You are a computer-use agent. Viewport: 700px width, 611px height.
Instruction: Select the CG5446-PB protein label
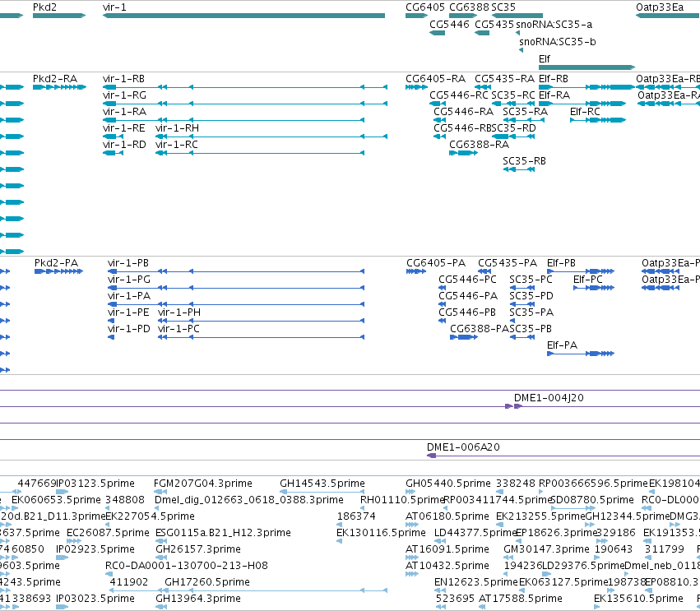click(467, 312)
